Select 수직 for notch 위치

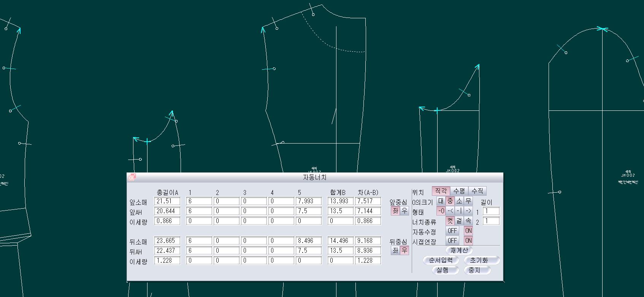[x=477, y=191]
